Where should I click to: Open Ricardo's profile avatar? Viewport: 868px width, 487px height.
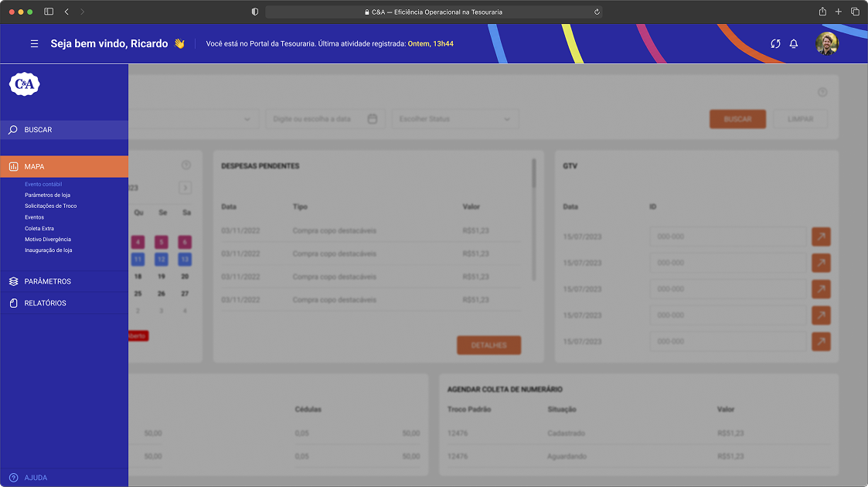coord(827,44)
